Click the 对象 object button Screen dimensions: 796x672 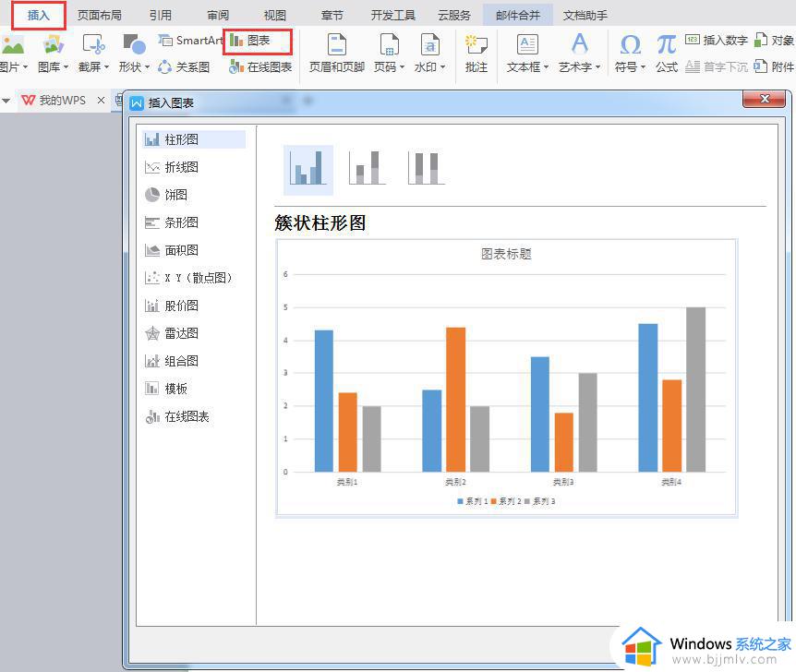tap(774, 40)
